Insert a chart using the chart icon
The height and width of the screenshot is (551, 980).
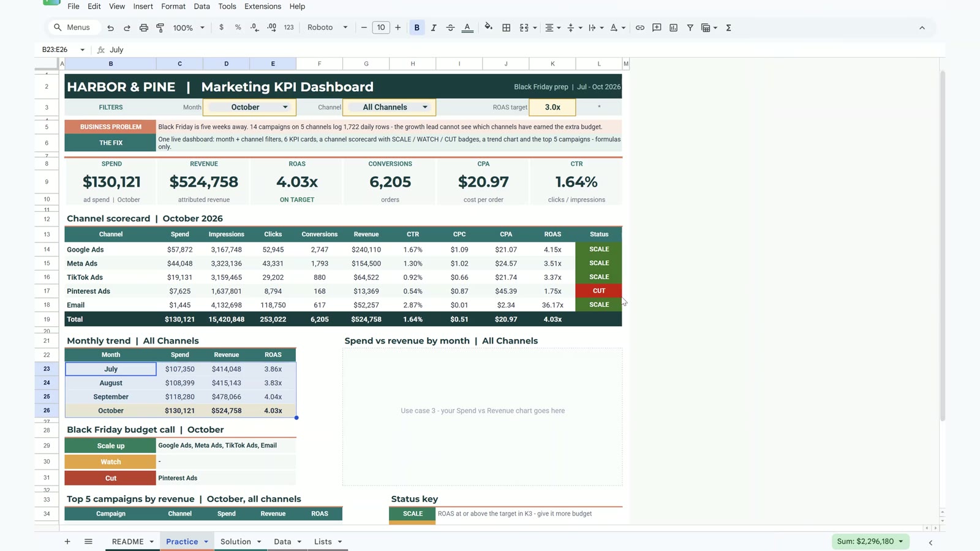(673, 28)
